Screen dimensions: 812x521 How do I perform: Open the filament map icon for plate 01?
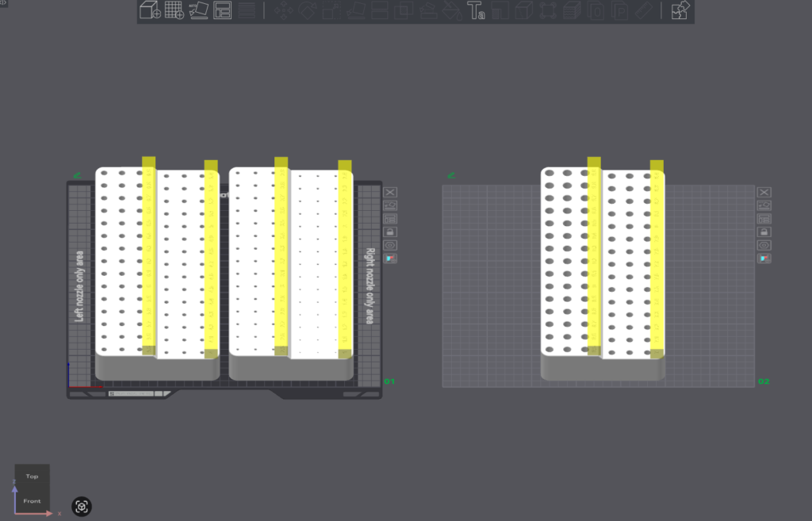391,259
